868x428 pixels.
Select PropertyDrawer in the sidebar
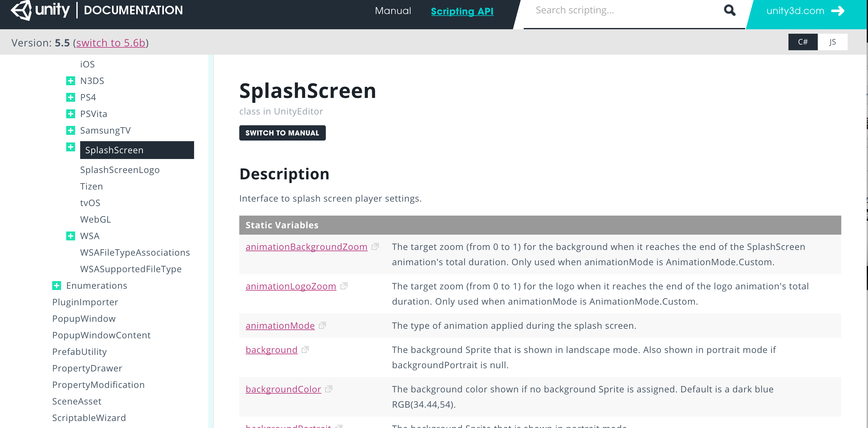(87, 368)
